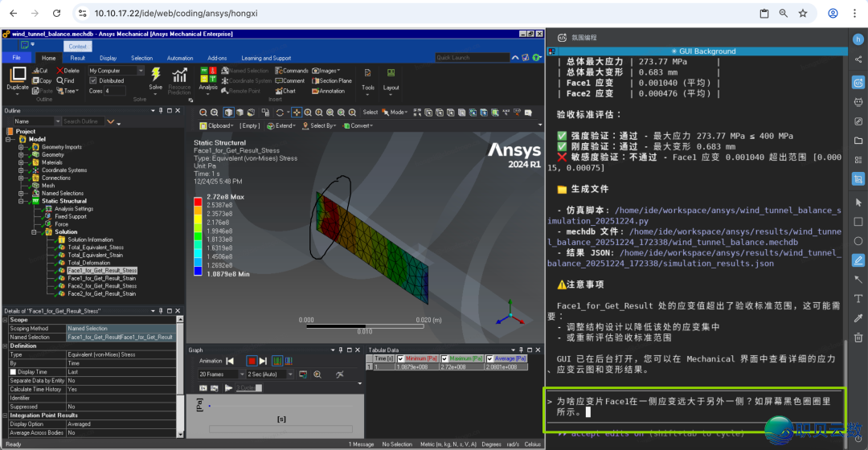Click the Delete icon in Outline group
868x450 pixels.
(68, 71)
